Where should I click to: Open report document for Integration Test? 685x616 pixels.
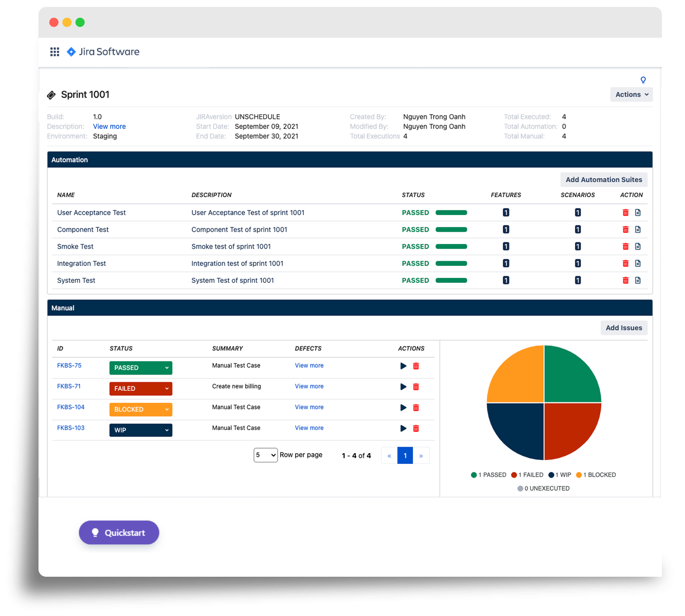click(x=638, y=263)
